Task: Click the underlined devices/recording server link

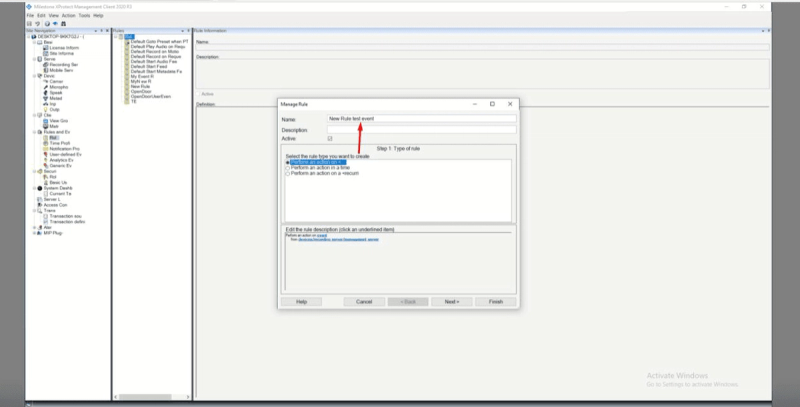Action: (339, 239)
